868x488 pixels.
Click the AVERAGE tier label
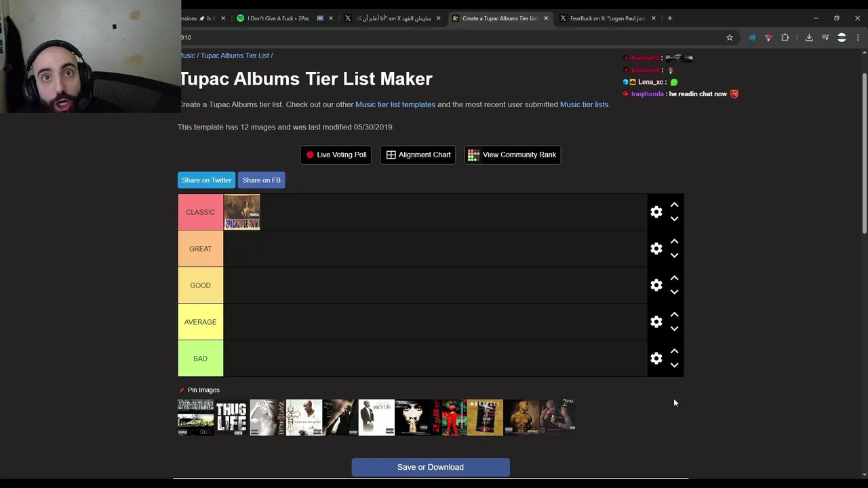click(200, 322)
